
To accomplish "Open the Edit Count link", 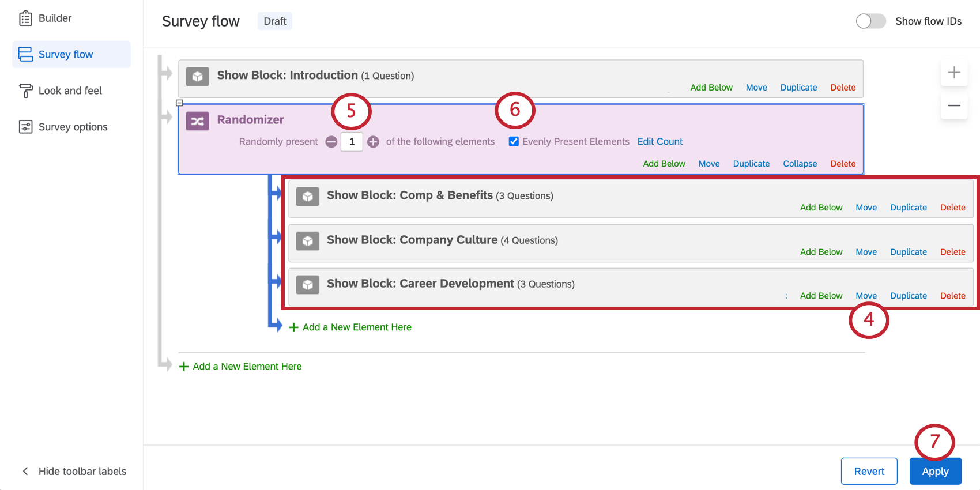I will (659, 142).
